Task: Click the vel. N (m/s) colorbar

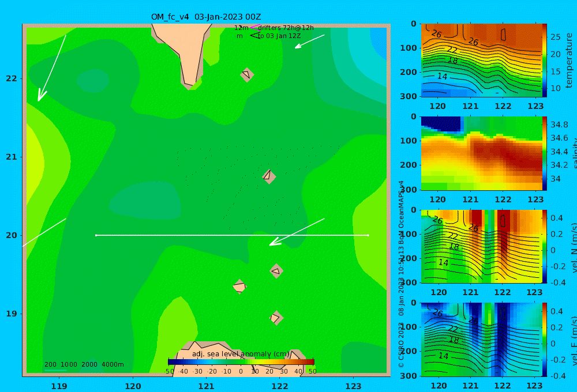Action: click(545, 246)
